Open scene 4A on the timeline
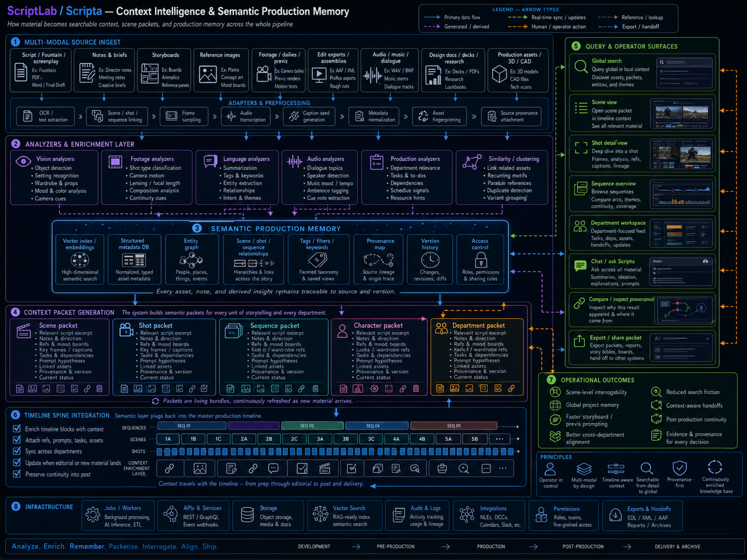The width and height of the screenshot is (747, 560). tap(396, 439)
